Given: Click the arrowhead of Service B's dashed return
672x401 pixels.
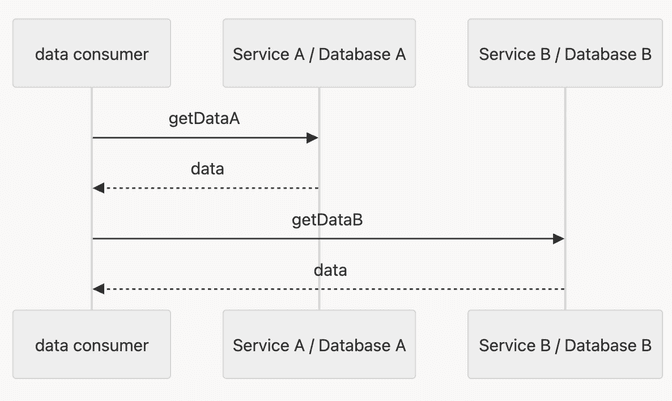Looking at the screenshot, I should [x=98, y=289].
